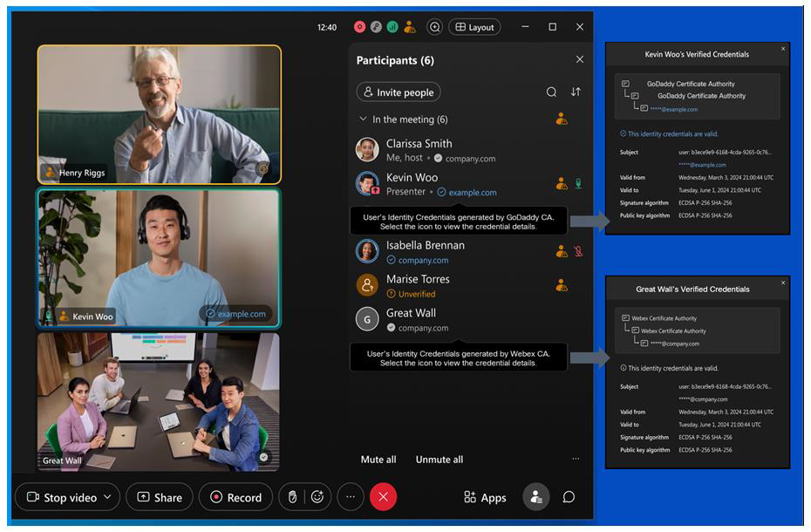Viewport: 811px width, 532px height.
Task: Open Isabella Brennan's company.com credential
Action: tap(418, 260)
